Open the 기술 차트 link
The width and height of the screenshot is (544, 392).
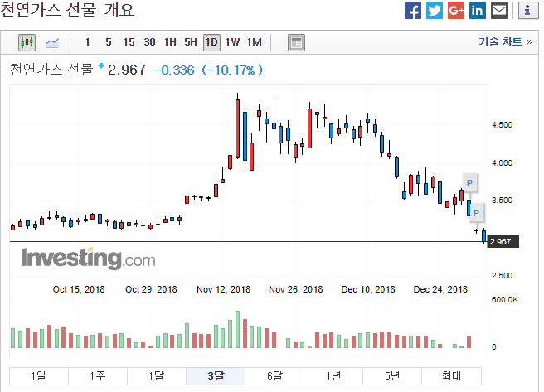point(506,42)
